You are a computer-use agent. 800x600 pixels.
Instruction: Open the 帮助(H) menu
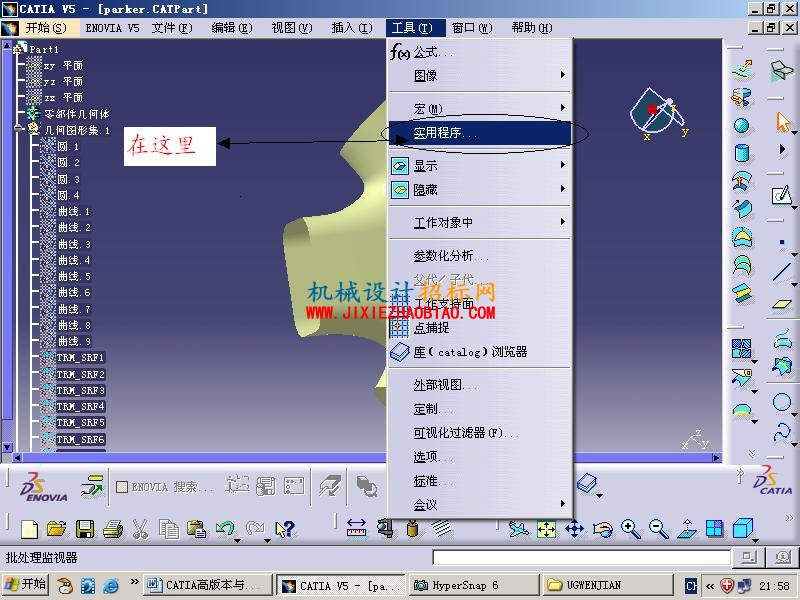coord(532,28)
